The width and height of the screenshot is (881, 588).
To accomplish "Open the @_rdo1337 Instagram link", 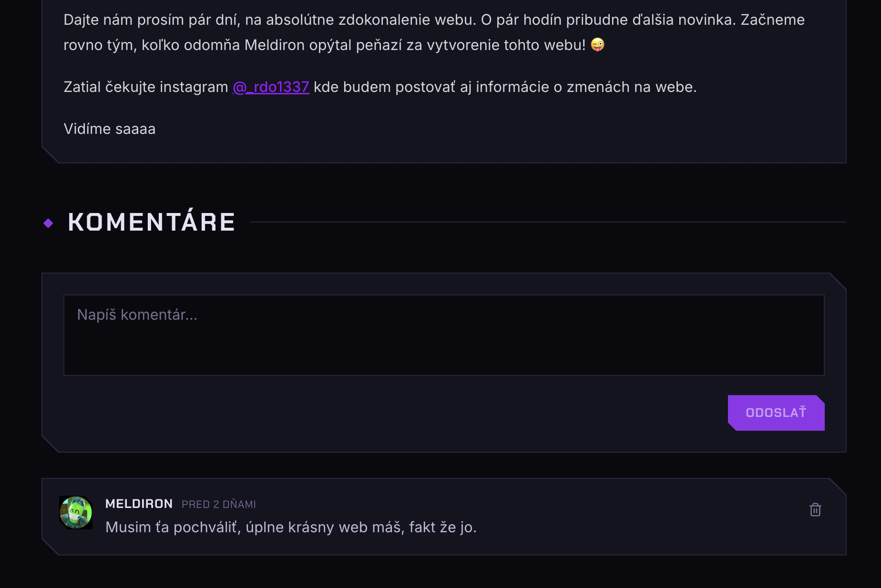I will [270, 87].
